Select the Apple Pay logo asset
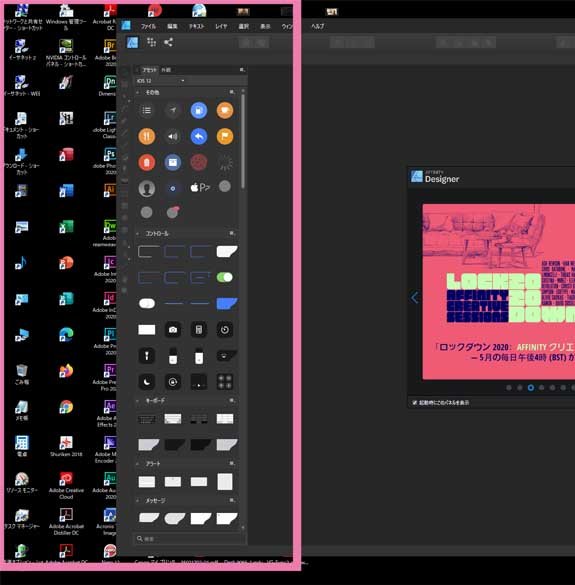575x585 pixels. tap(200, 187)
